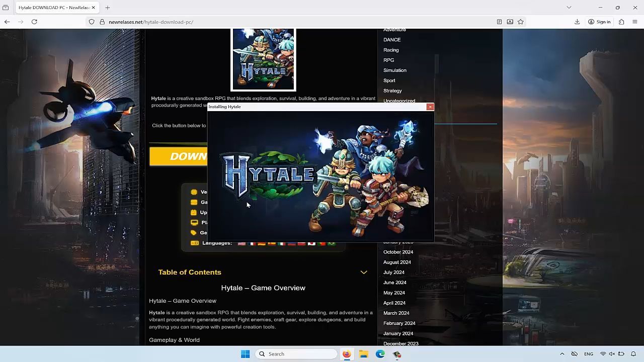This screenshot has height=362, width=644.
Task: Click the Windows taskbar Search field
Action: 296,354
